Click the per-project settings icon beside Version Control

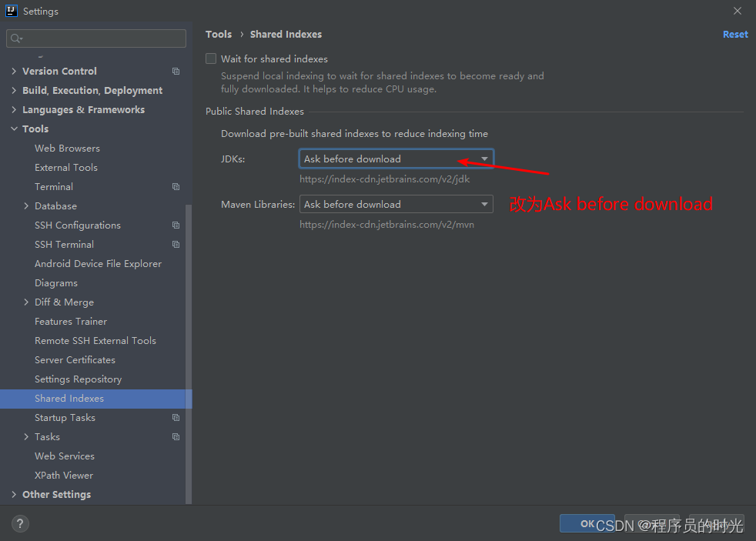[x=176, y=71]
